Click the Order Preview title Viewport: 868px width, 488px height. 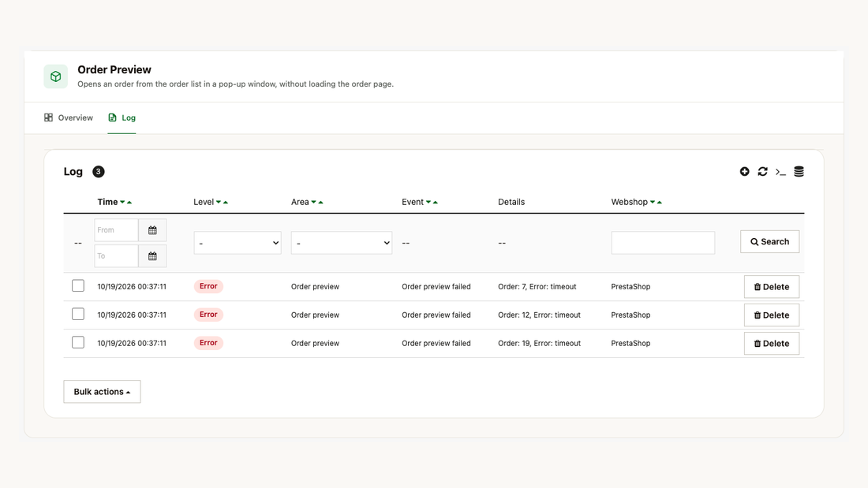click(x=114, y=69)
